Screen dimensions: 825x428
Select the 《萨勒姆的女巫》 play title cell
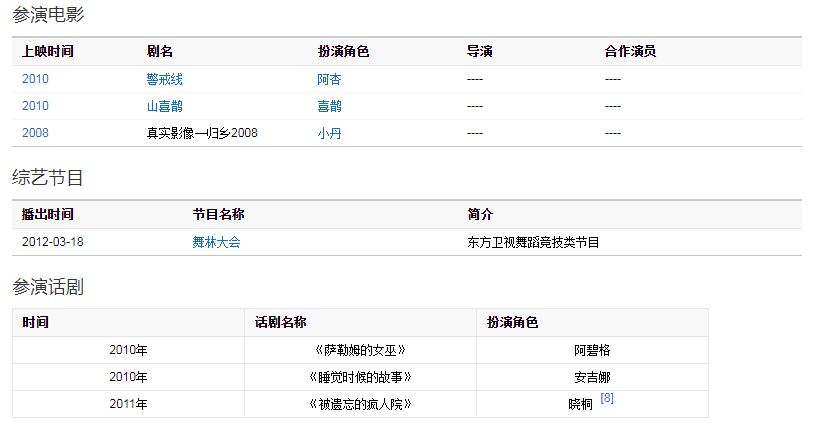click(x=359, y=350)
